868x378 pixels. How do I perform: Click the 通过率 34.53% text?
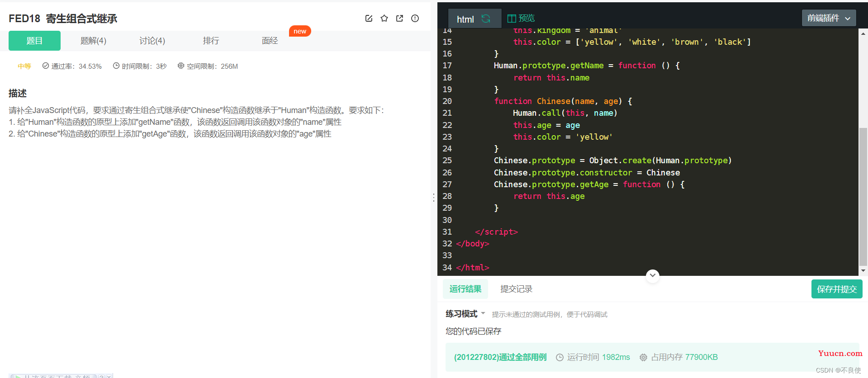[76, 66]
